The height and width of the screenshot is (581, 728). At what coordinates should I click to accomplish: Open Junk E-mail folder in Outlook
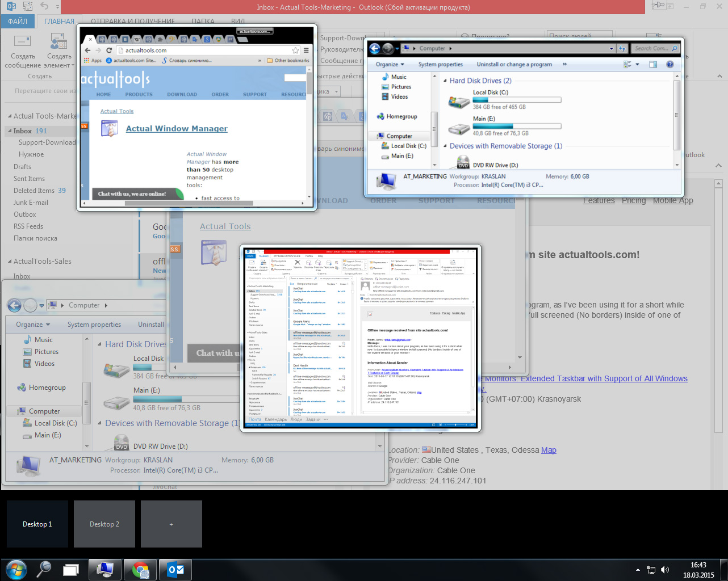point(31,203)
